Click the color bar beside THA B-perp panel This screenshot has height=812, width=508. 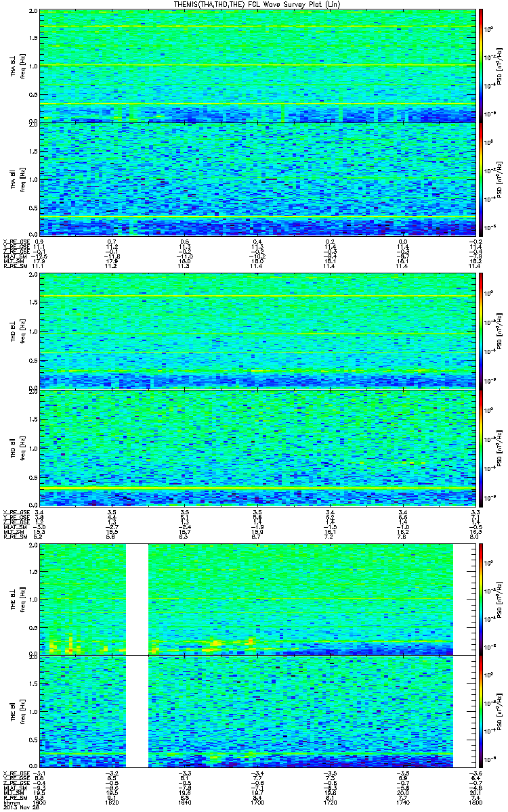[481, 65]
